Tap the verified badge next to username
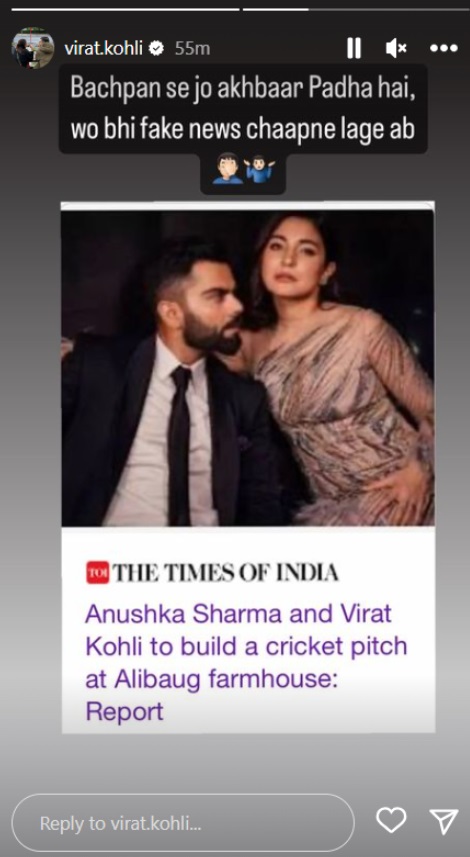 click(x=156, y=49)
